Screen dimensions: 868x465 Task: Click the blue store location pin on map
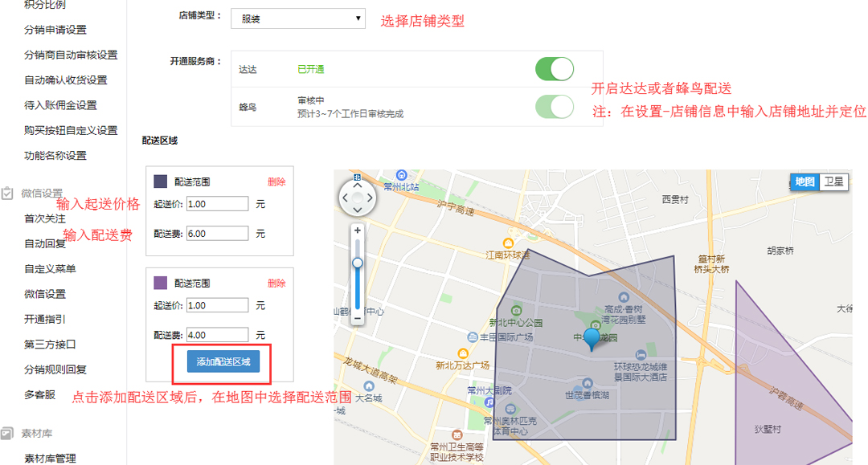coord(592,338)
